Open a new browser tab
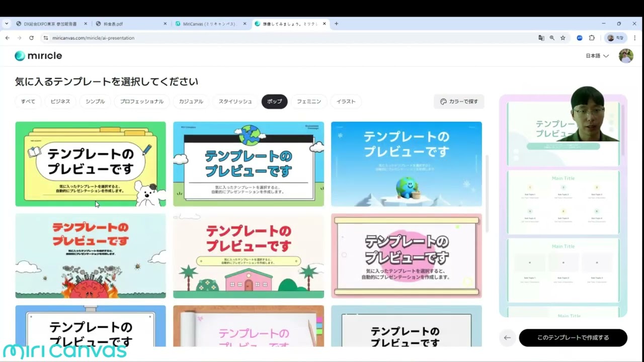 (337, 24)
